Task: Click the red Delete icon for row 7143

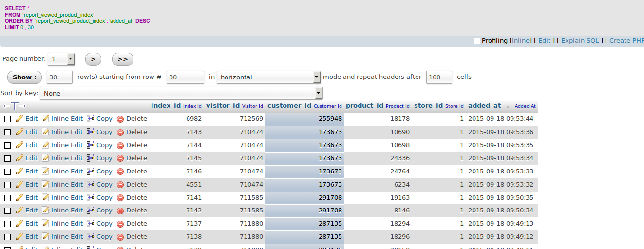Action: pyautogui.click(x=120, y=132)
